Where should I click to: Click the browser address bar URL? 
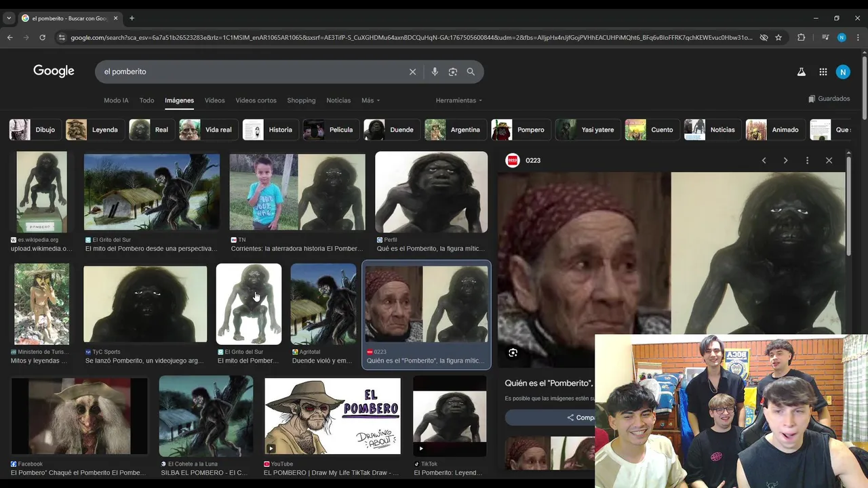point(411,37)
